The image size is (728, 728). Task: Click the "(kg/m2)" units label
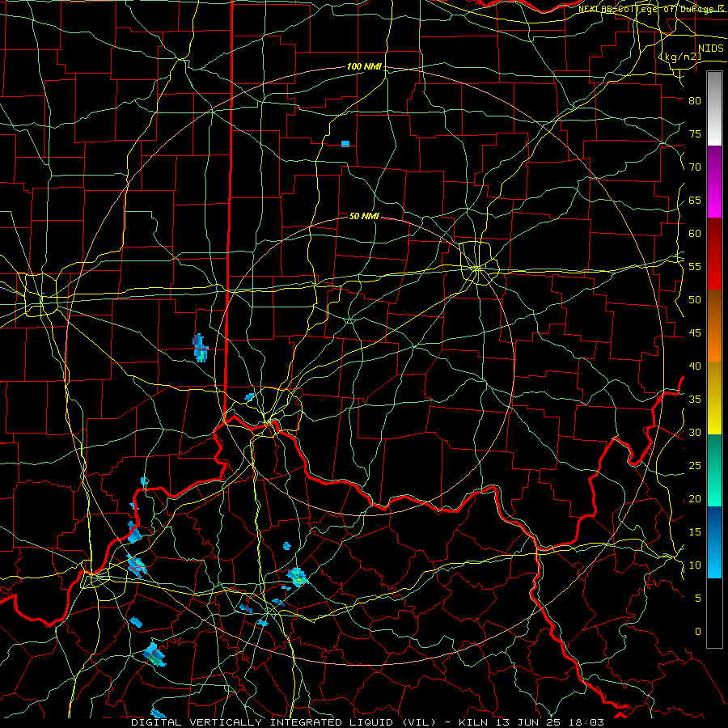tap(680, 57)
